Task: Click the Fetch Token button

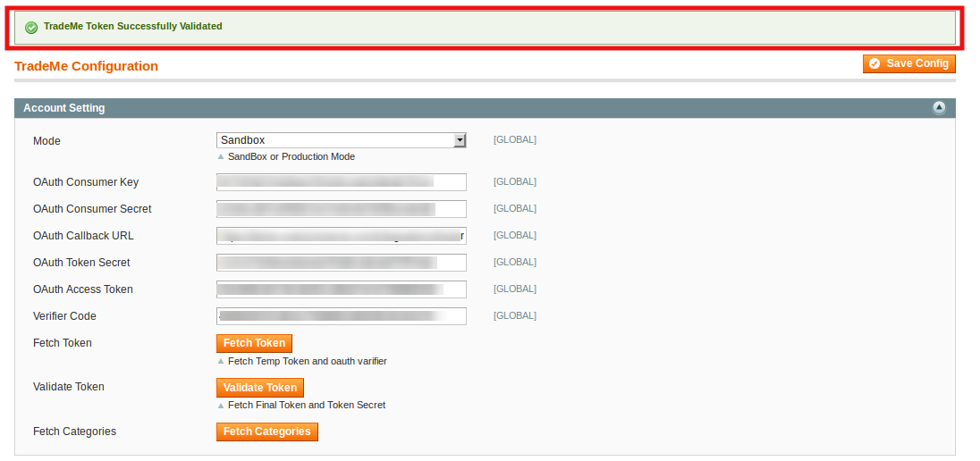Action: (254, 343)
